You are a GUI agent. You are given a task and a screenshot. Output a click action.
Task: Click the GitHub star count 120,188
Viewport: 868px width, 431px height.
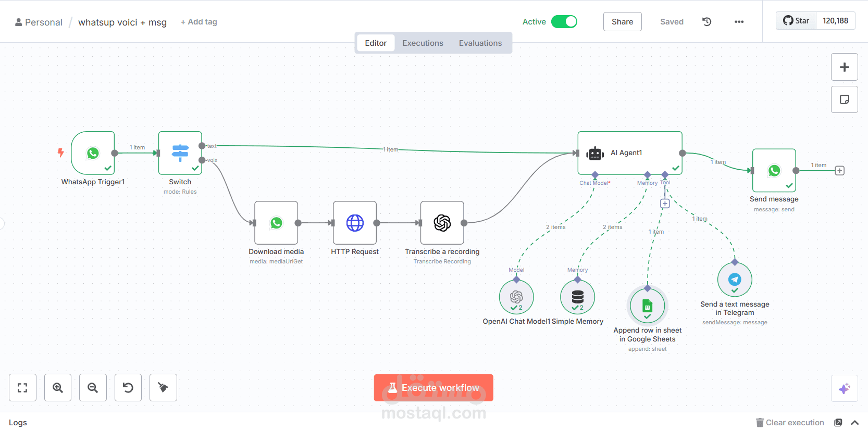point(835,21)
